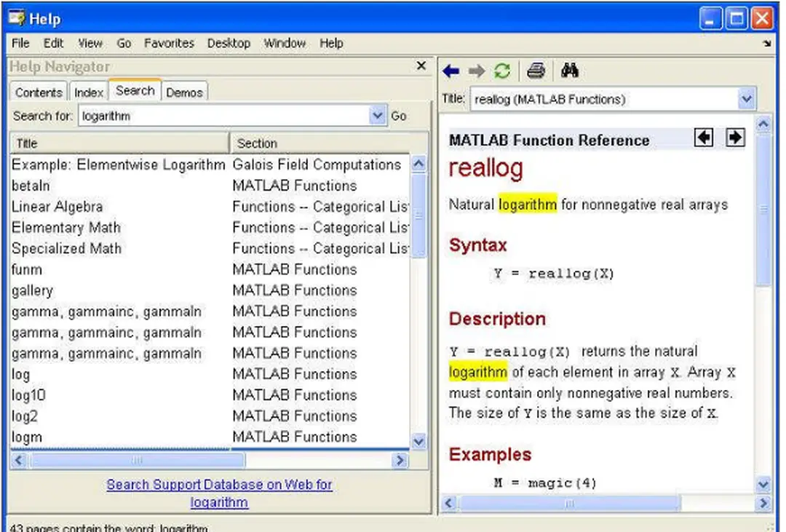This screenshot has width=786, height=532.
Task: Open Find using the binoculars icon
Action: (571, 70)
